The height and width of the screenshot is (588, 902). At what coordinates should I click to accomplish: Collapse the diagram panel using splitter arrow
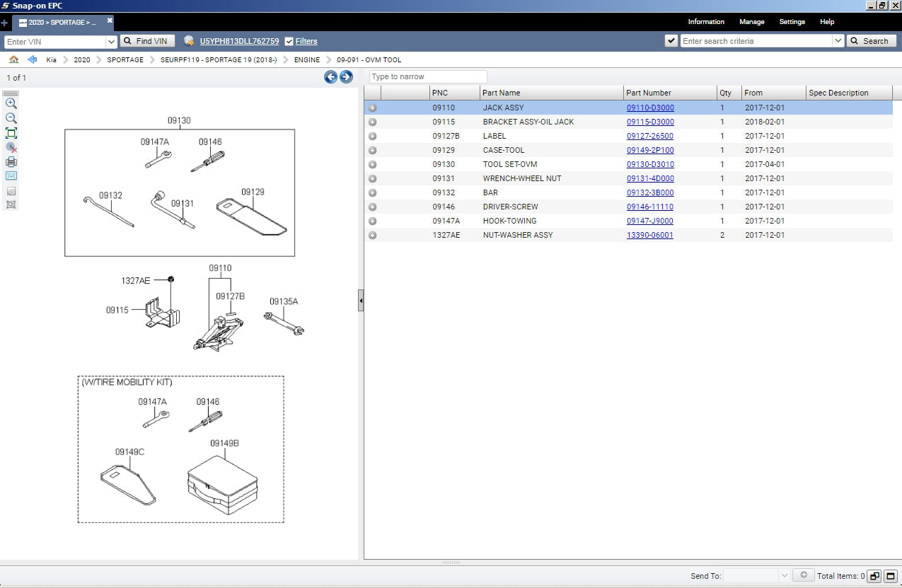pyautogui.click(x=361, y=301)
